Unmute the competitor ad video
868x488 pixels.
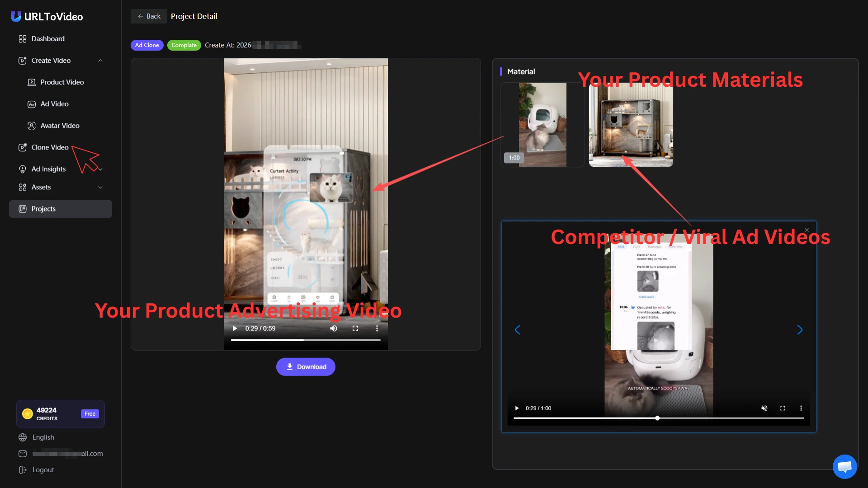764,408
